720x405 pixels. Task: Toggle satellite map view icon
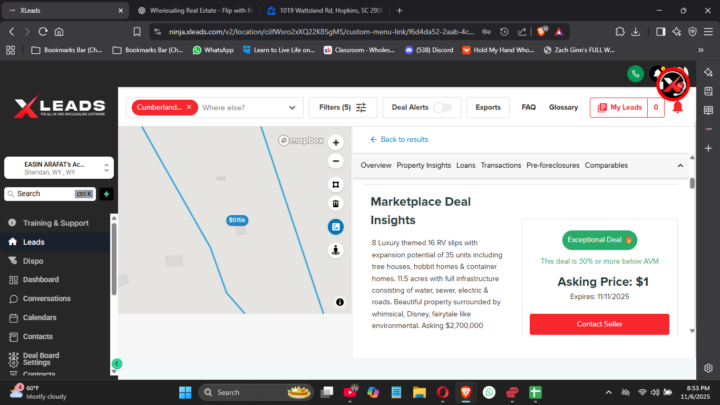point(336,226)
